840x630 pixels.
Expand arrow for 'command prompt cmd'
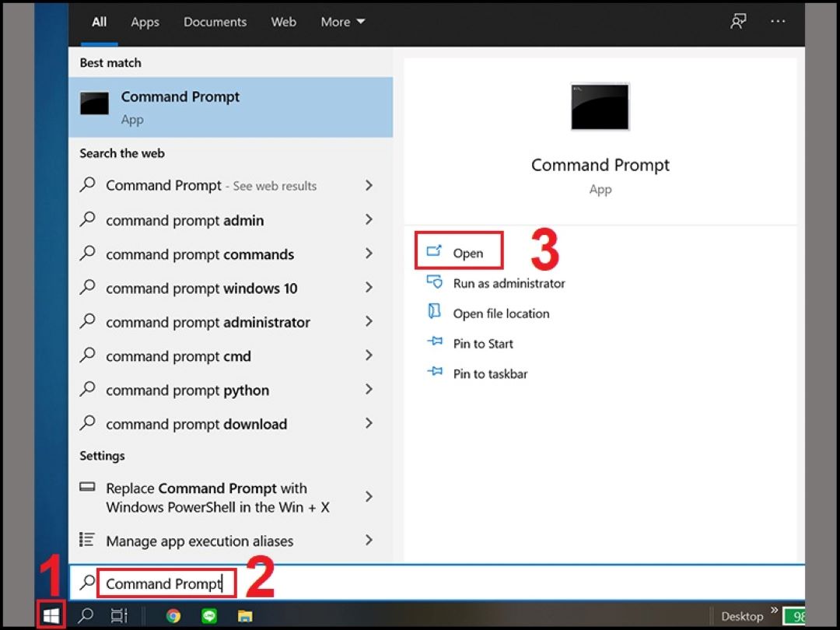369,355
